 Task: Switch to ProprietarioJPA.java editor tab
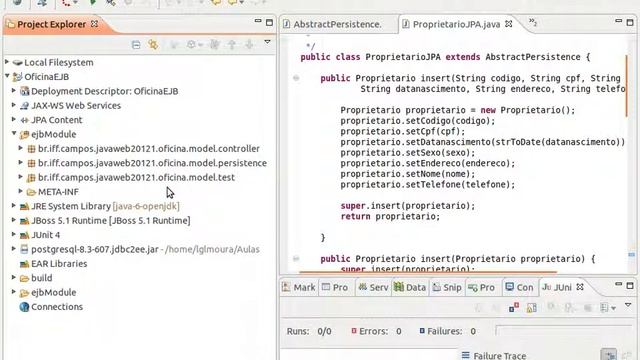pos(456,24)
